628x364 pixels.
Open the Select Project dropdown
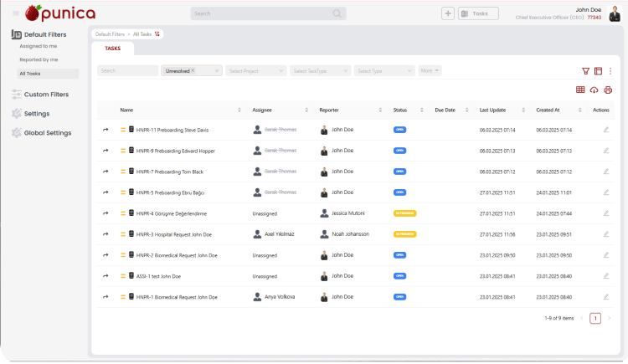256,71
